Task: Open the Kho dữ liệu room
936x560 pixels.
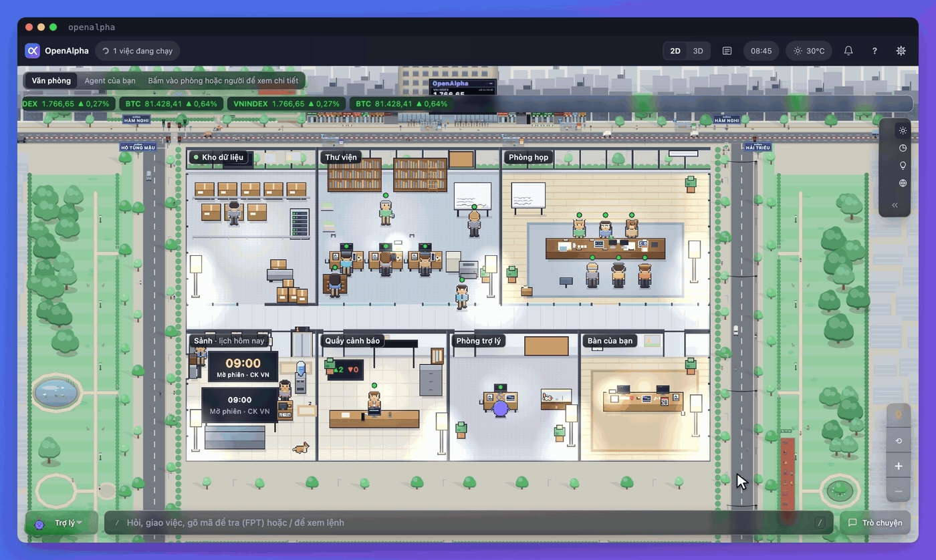Action: tap(218, 158)
